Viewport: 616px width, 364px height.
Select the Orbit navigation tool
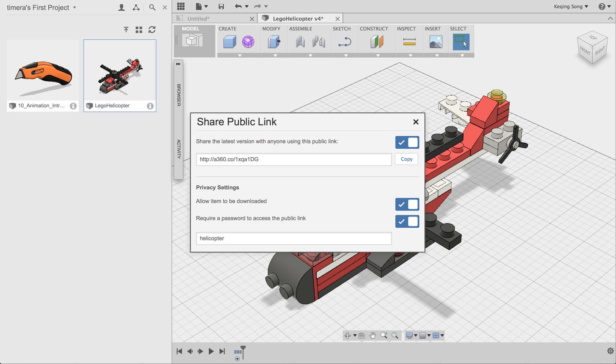[x=348, y=335]
